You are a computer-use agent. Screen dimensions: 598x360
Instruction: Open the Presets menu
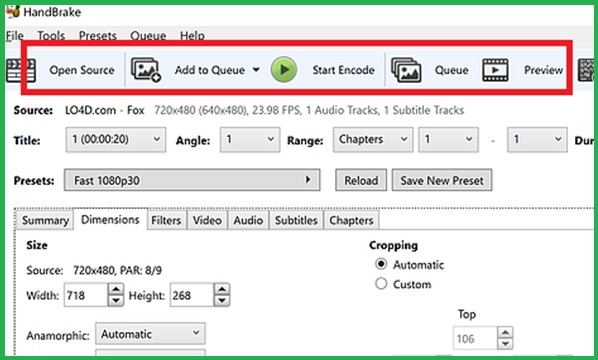pos(98,36)
